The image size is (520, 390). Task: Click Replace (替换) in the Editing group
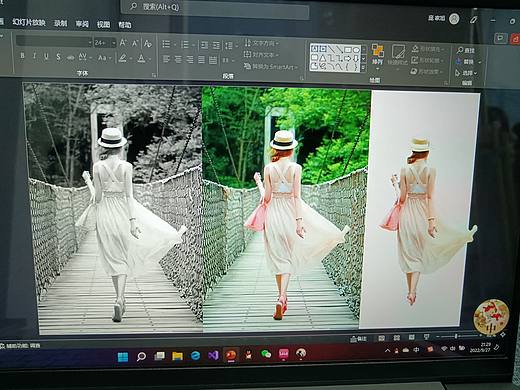point(468,62)
